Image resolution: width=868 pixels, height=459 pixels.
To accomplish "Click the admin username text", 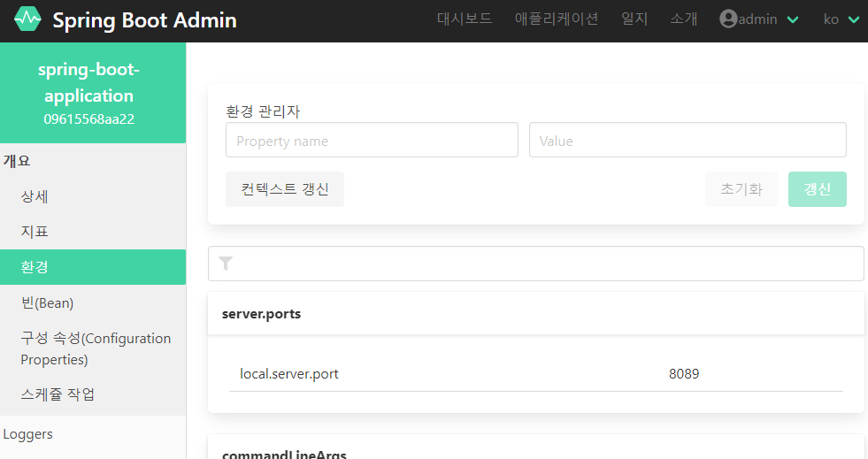I will coord(757,19).
